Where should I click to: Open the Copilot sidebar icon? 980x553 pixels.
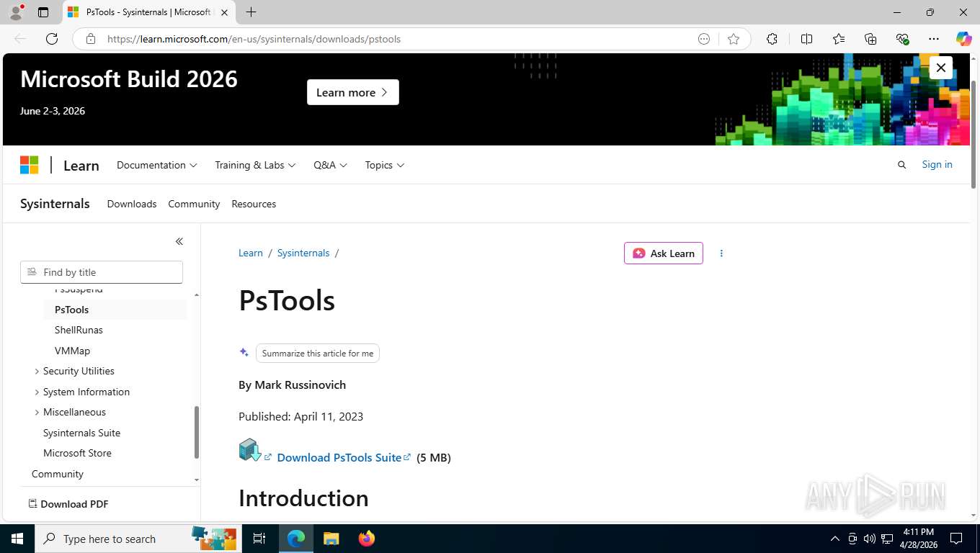coord(963,39)
